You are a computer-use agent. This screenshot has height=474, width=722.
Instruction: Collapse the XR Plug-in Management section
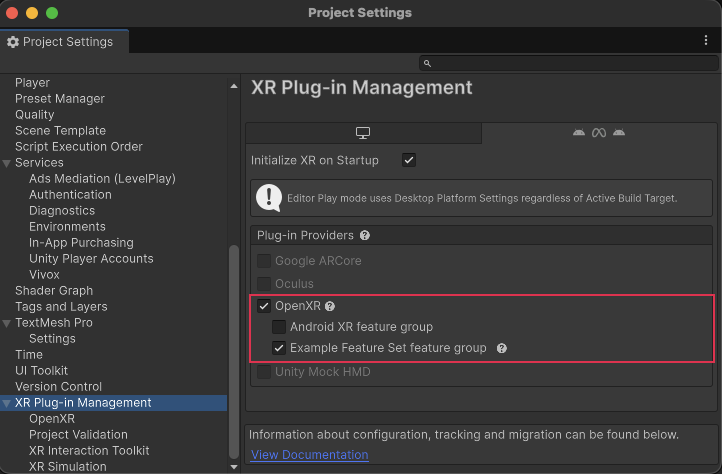tap(6, 404)
